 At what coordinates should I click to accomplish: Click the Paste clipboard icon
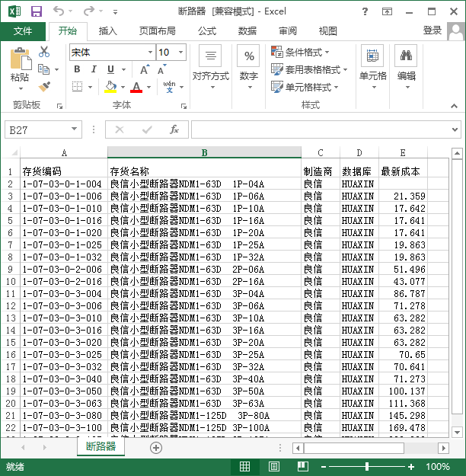click(21, 59)
